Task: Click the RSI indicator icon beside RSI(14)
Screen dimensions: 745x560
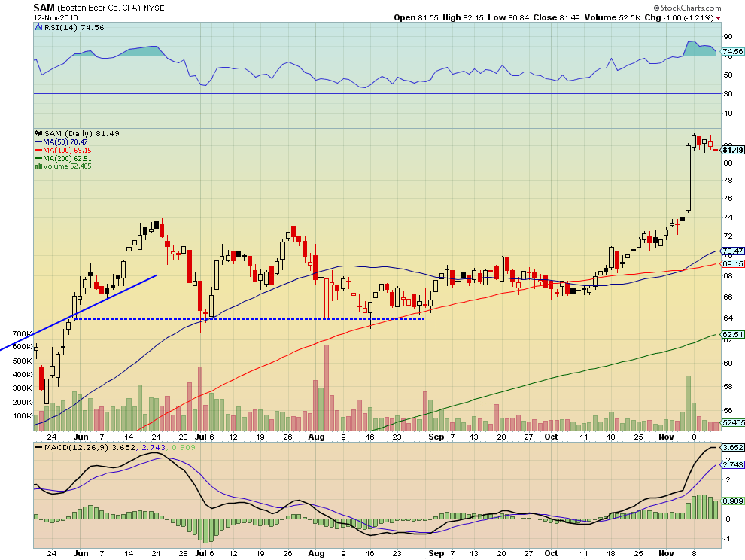Action: (x=39, y=28)
